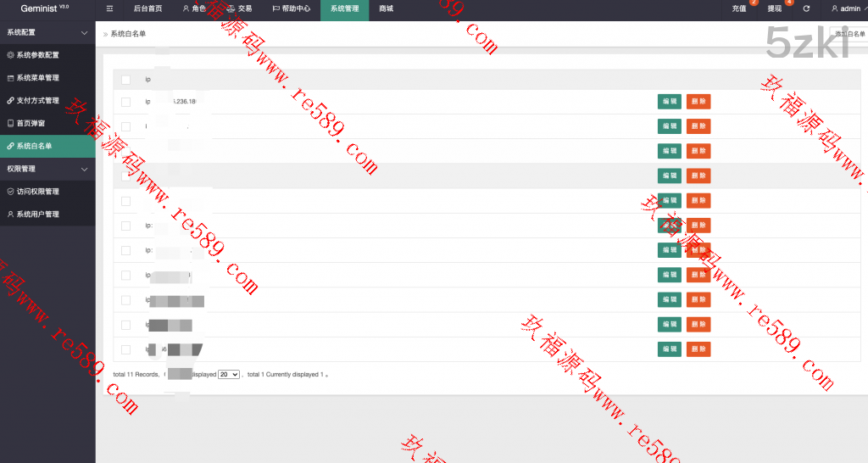Collapse the 权限管理 sidebar section
Viewport: 868px width, 463px height.
(83, 169)
